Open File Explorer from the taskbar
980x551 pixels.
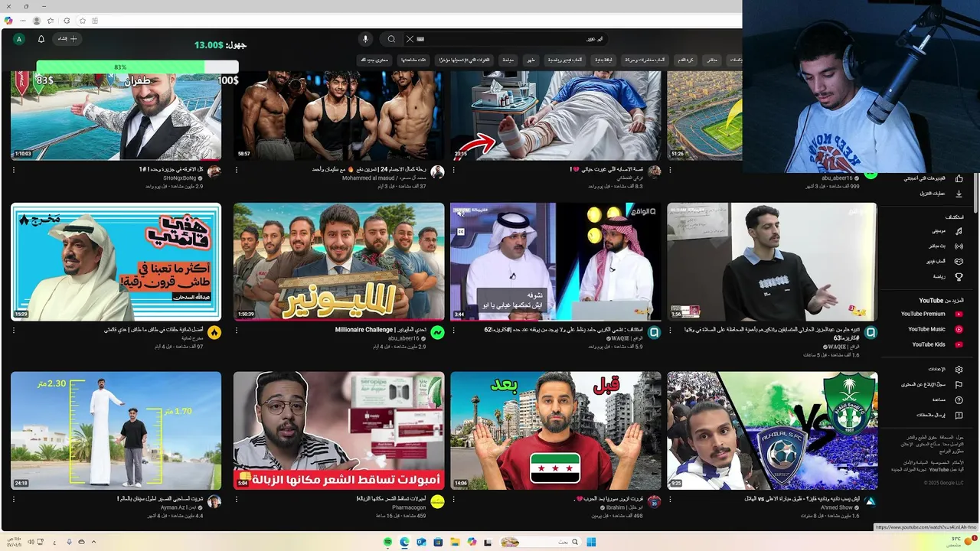pos(454,542)
